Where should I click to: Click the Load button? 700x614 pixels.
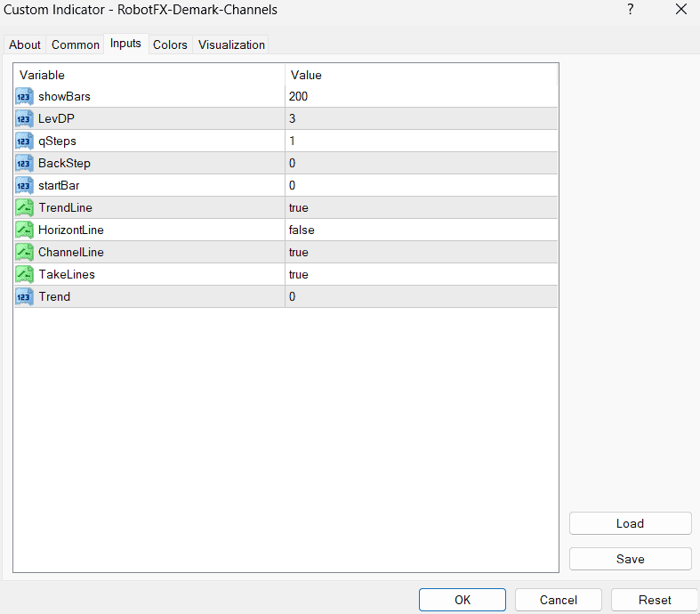click(x=630, y=523)
